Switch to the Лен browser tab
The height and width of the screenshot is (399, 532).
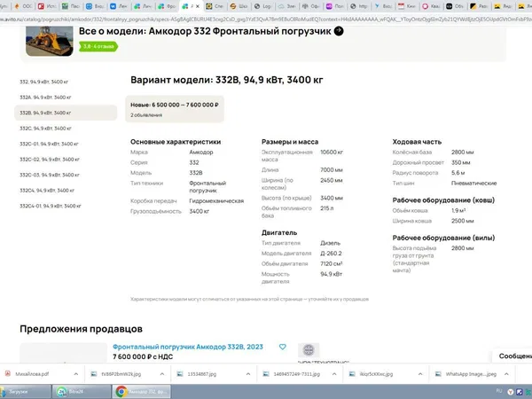pyautogui.click(x=119, y=6)
